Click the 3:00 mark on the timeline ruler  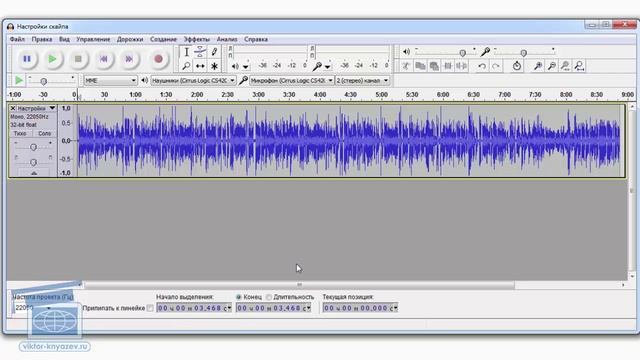pos(258,95)
